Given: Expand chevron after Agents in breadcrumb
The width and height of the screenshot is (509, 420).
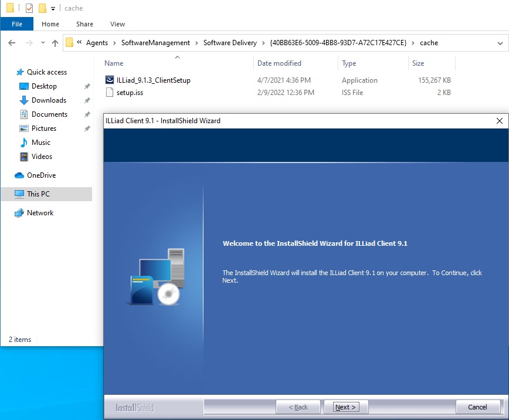Looking at the screenshot, I should (x=114, y=43).
